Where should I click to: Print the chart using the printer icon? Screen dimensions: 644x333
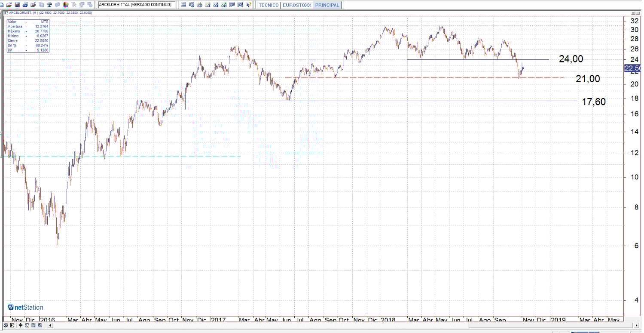25,5
